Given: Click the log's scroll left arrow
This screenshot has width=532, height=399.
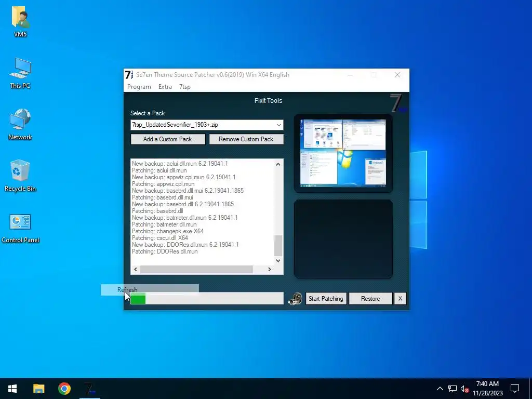Looking at the screenshot, I should (136, 270).
